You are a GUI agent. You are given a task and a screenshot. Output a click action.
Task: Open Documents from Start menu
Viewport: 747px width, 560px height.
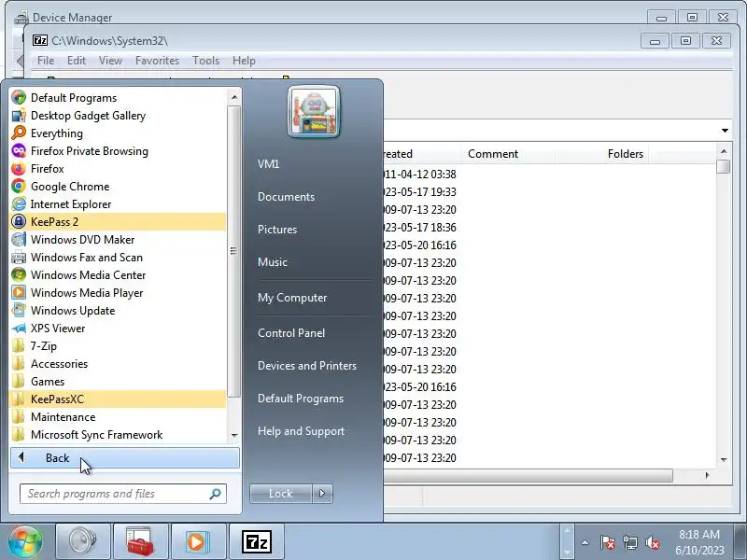(286, 197)
